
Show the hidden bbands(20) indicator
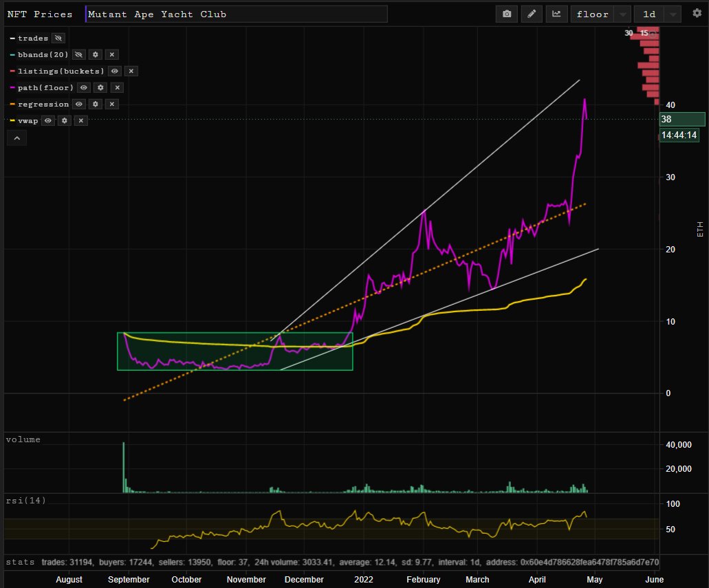click(78, 55)
